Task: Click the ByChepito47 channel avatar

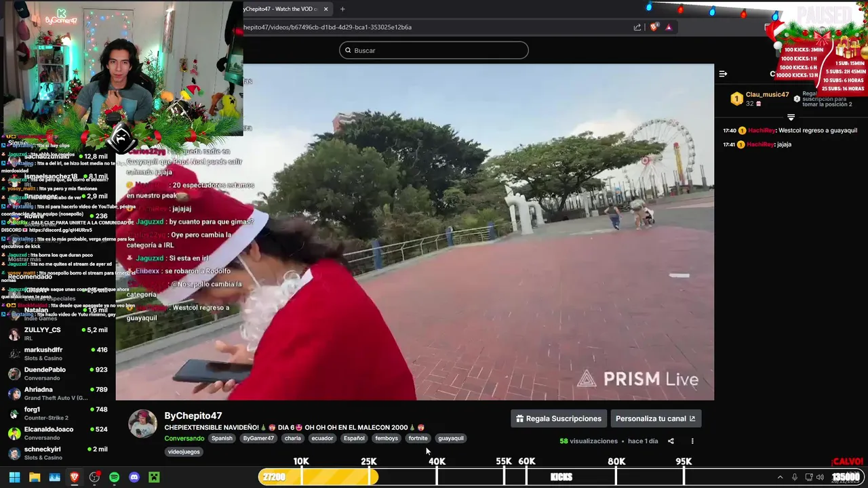Action: (142, 424)
